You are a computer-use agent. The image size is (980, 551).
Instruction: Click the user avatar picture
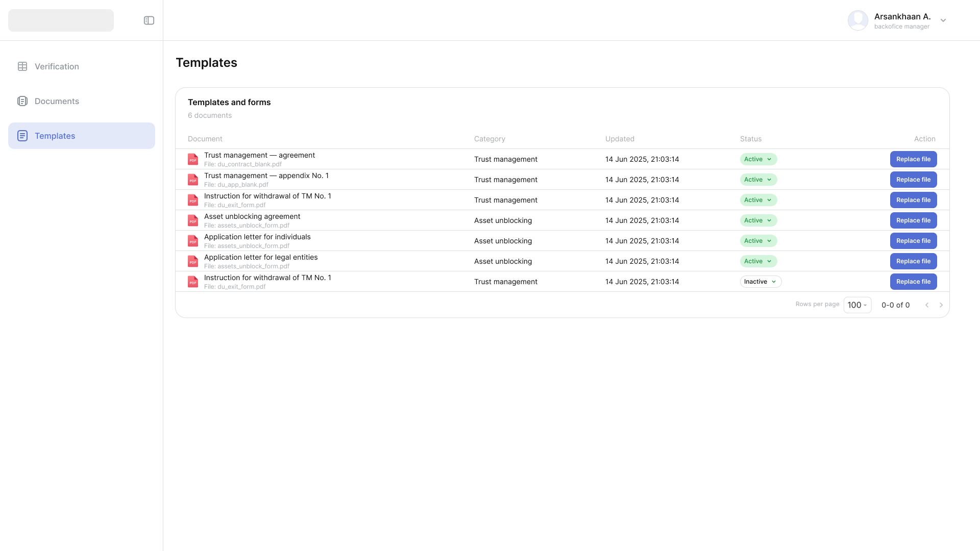(x=857, y=20)
